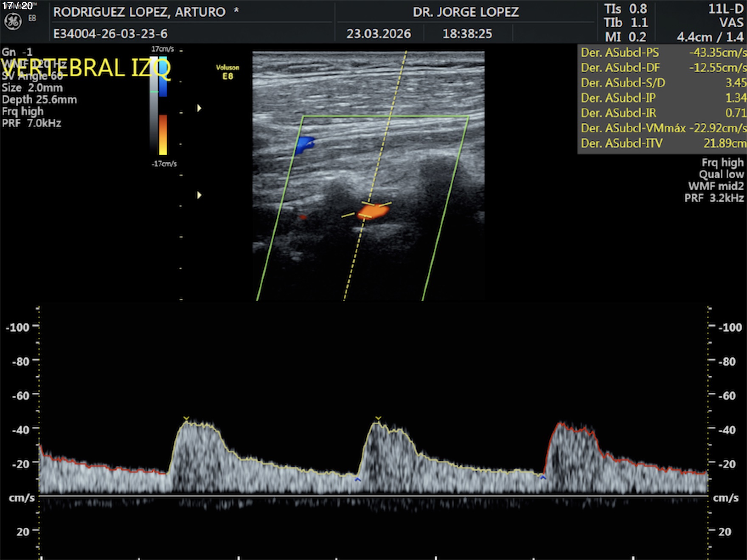This screenshot has width=747, height=560.
Task: Select the Der. ASubcl-IR measurement row
Action: [662, 113]
